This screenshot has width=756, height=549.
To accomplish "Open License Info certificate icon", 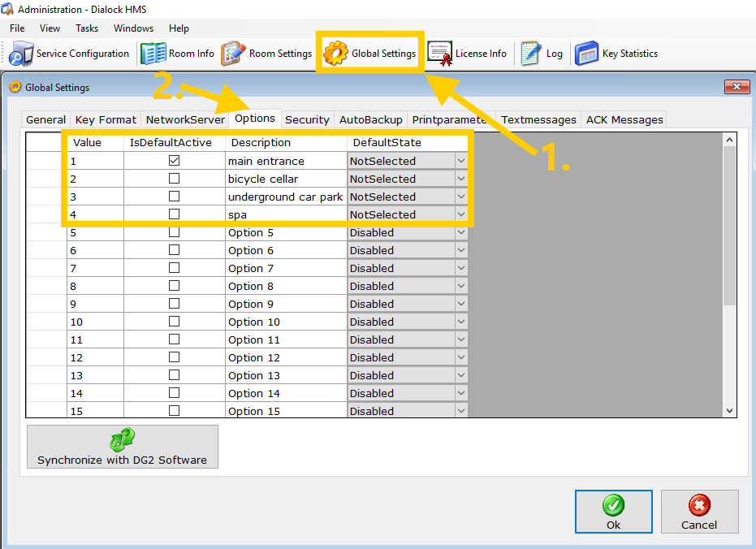I will 440,54.
